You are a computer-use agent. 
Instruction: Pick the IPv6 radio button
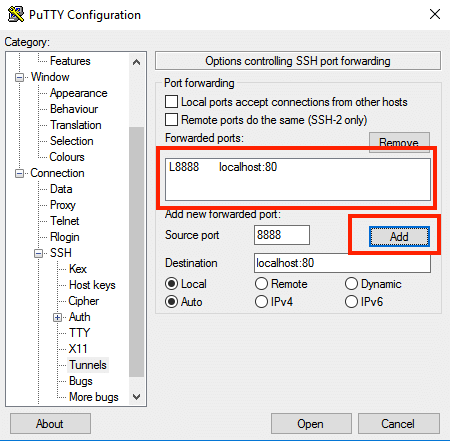[351, 302]
